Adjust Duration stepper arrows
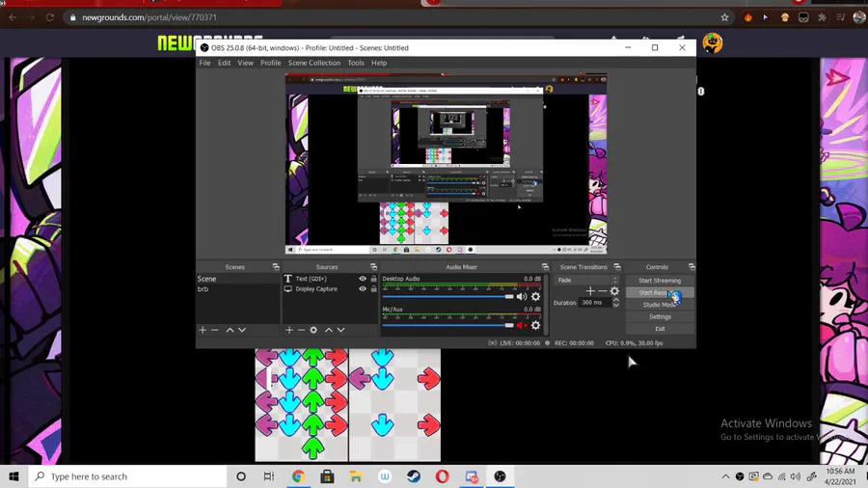Viewport: 868px width, 488px height. [x=615, y=303]
